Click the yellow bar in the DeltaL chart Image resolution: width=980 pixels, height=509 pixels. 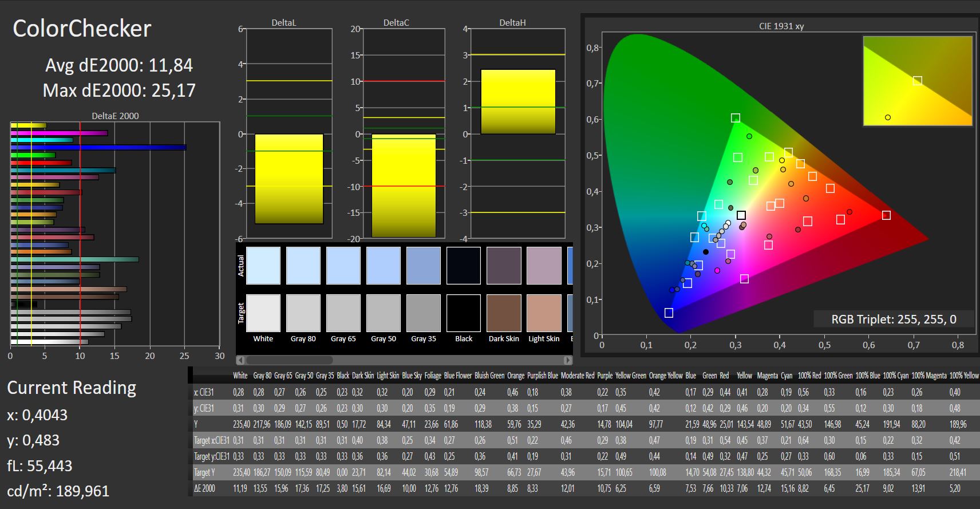click(x=289, y=179)
